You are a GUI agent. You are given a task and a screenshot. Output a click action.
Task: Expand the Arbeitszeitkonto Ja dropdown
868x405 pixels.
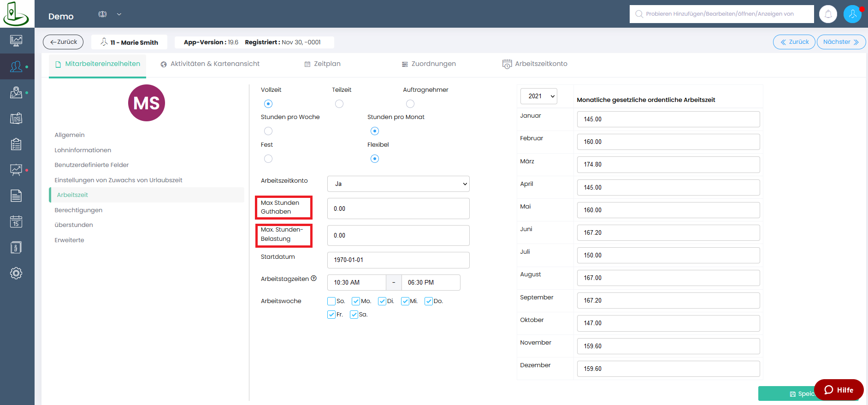point(398,184)
